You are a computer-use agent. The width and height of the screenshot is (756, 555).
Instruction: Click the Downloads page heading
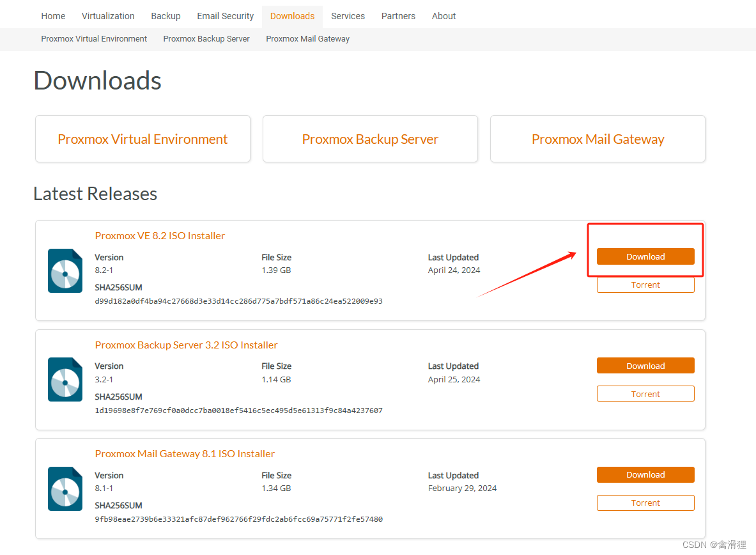(97, 81)
